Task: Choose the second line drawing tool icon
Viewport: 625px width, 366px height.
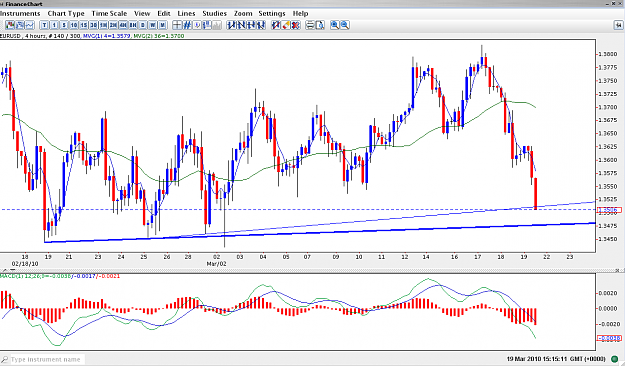Action: [x=241, y=25]
